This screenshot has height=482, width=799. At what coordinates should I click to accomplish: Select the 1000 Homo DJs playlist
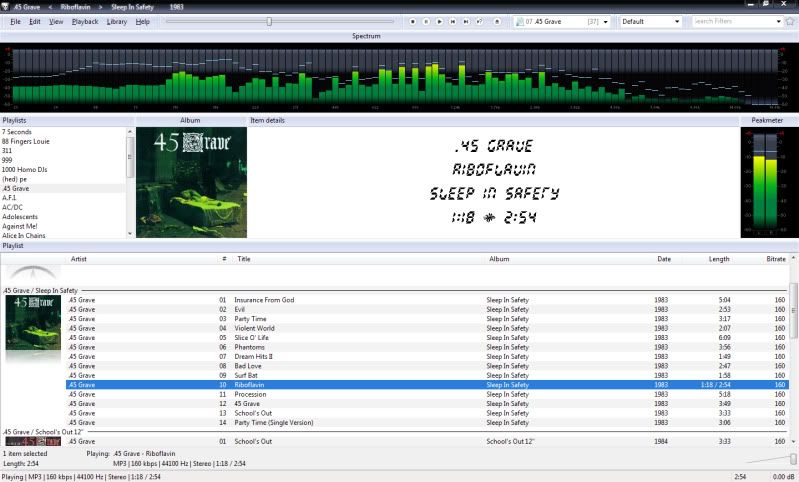click(62, 170)
